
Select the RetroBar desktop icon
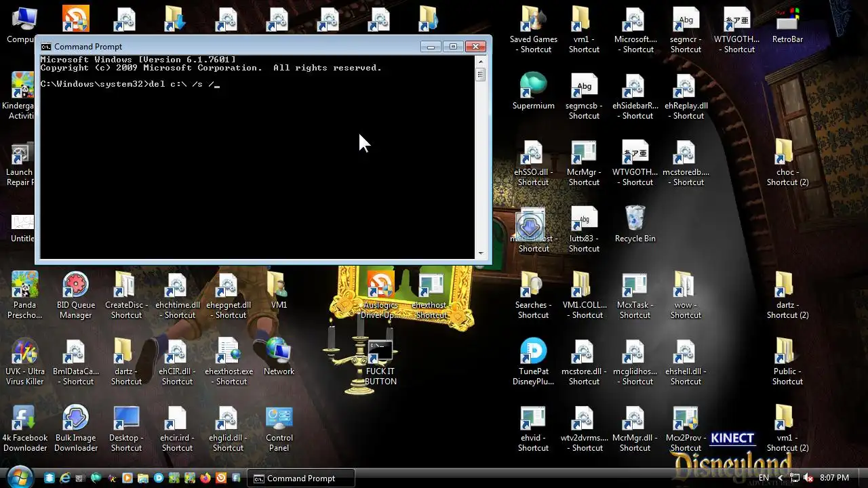point(787,25)
